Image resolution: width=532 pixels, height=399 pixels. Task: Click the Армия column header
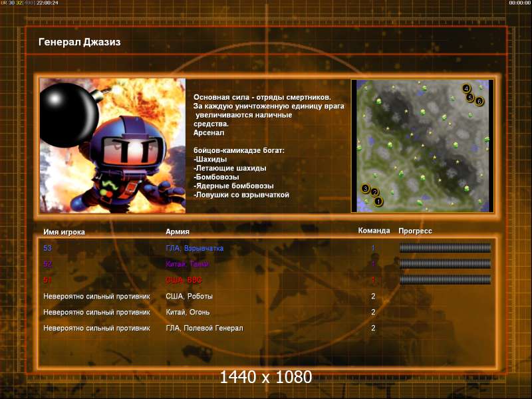point(178,231)
